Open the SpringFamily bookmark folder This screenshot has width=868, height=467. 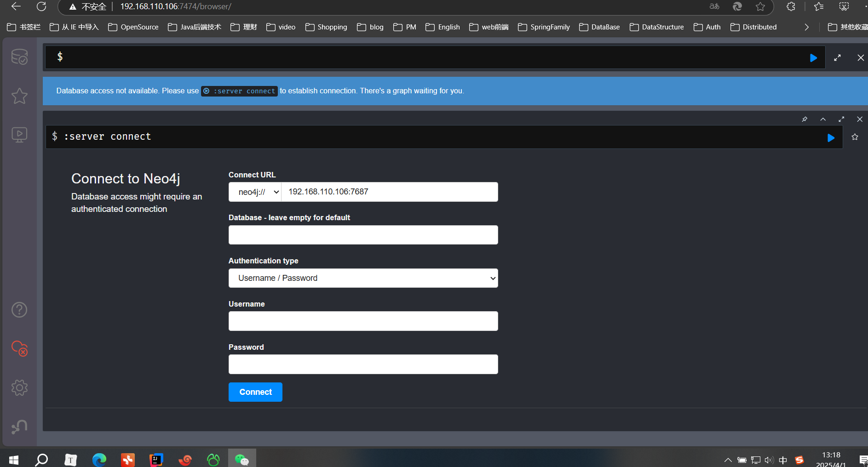coord(544,27)
